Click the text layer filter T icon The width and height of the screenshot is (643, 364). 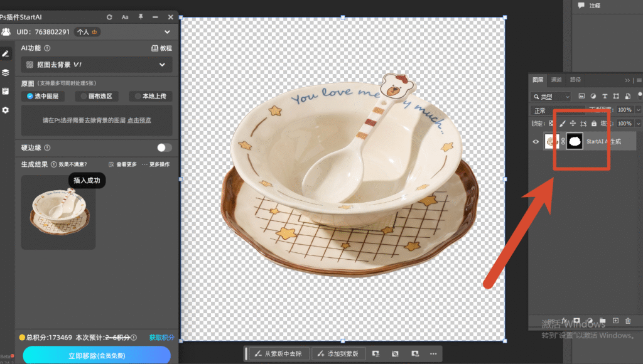pyautogui.click(x=605, y=96)
